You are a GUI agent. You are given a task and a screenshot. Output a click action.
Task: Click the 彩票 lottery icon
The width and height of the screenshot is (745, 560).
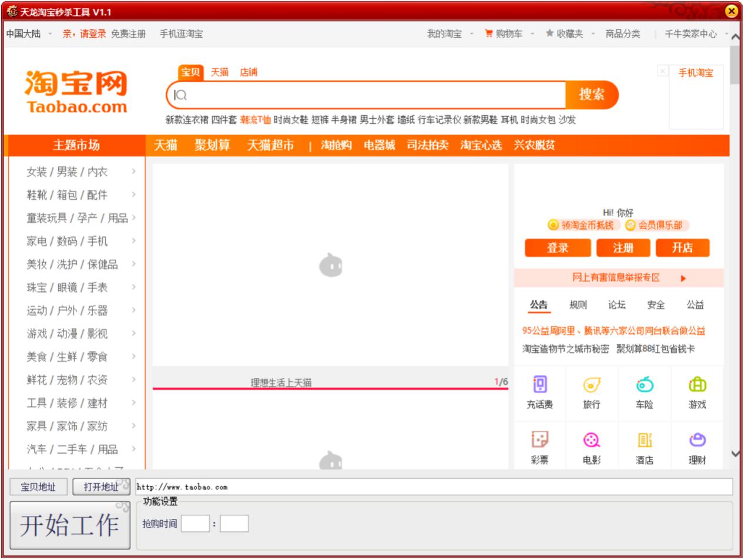pyautogui.click(x=539, y=440)
